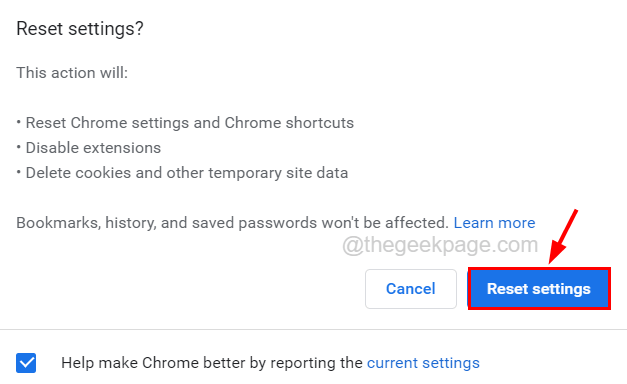Click the bookmarks, history, passwords unaffected sentence

[x=232, y=223]
